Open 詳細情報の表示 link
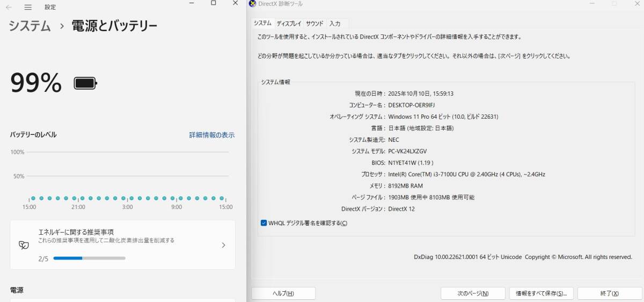 (x=212, y=135)
